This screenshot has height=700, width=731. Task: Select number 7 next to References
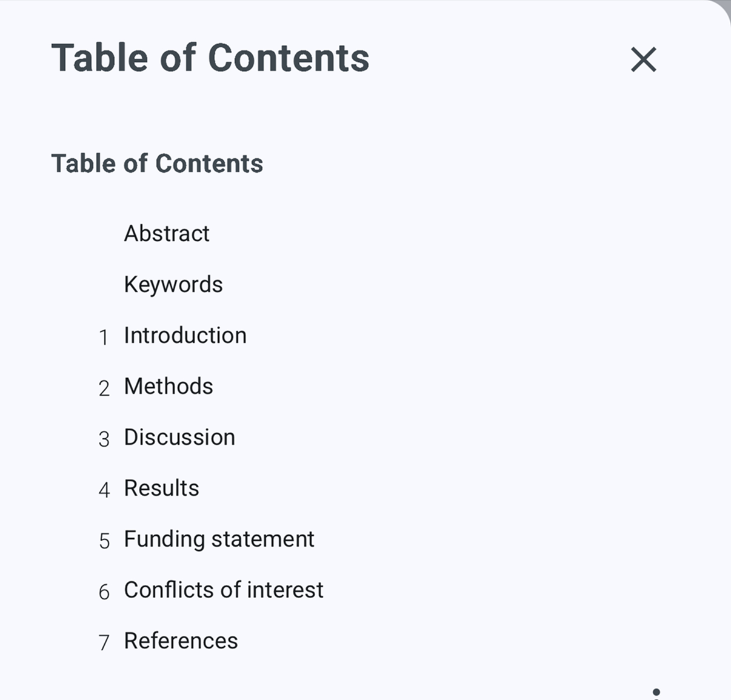(104, 642)
